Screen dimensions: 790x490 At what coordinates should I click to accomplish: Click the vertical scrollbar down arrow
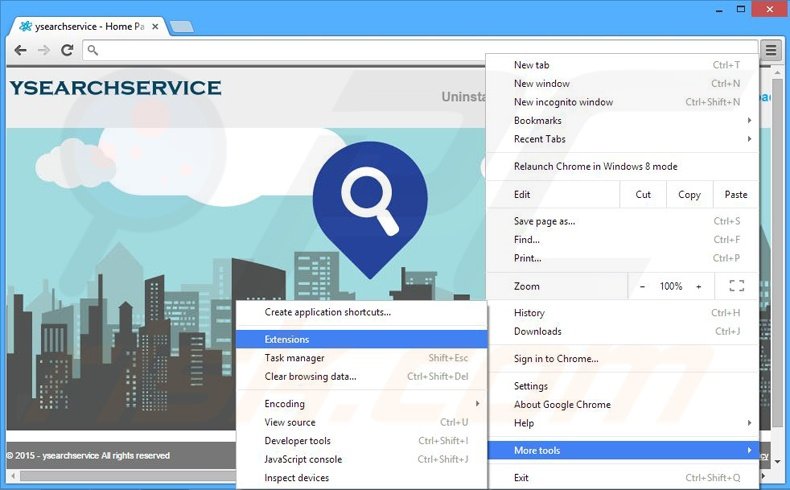coord(777,461)
